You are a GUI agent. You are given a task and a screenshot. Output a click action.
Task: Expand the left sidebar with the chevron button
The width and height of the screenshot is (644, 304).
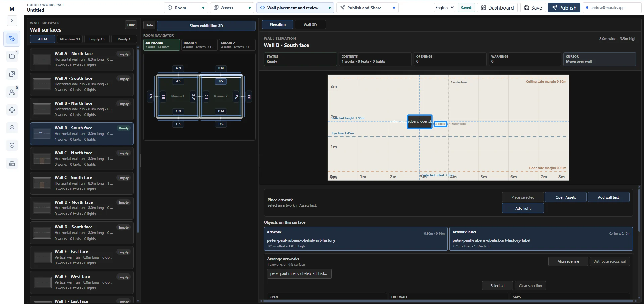click(x=12, y=21)
